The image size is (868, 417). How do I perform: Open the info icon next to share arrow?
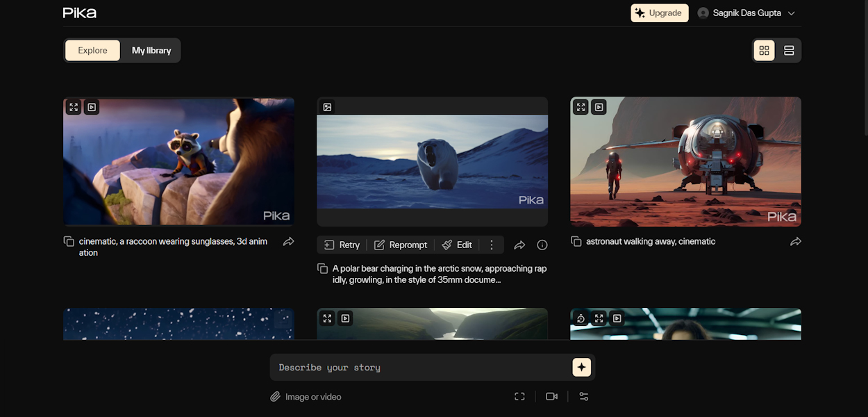click(542, 245)
